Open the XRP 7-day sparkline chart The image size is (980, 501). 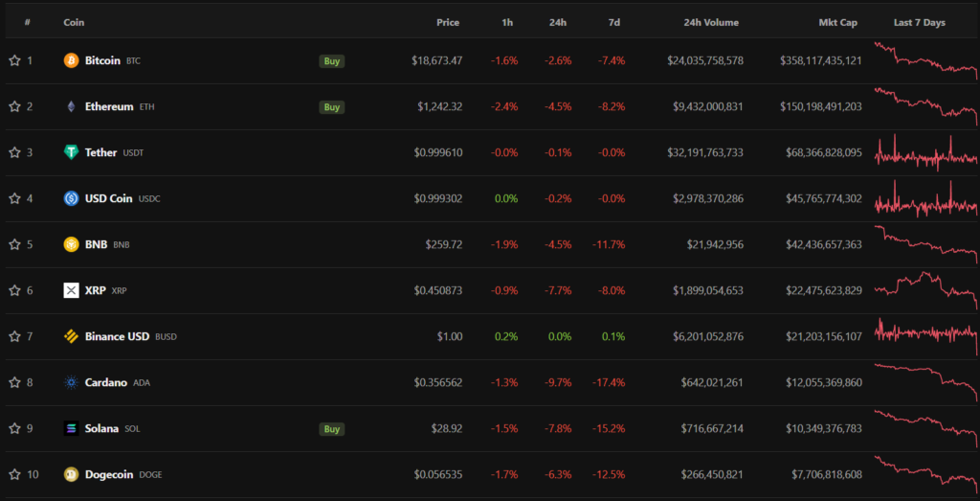[925, 290]
